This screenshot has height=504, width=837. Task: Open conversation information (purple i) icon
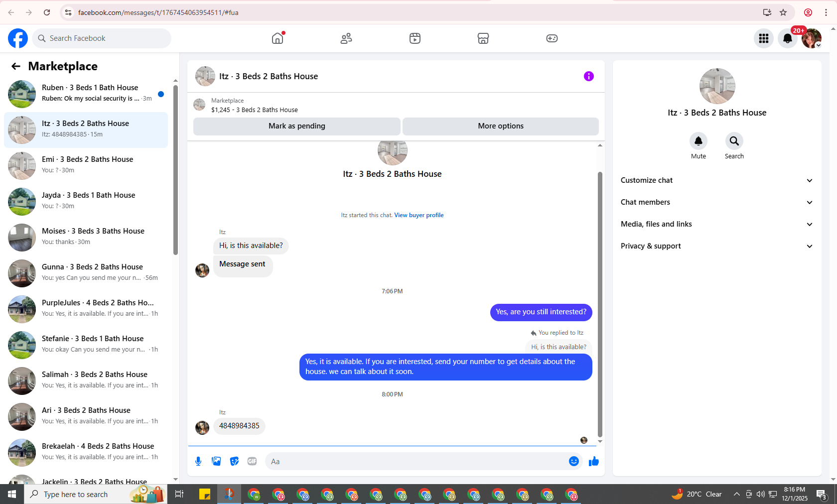[x=589, y=76]
